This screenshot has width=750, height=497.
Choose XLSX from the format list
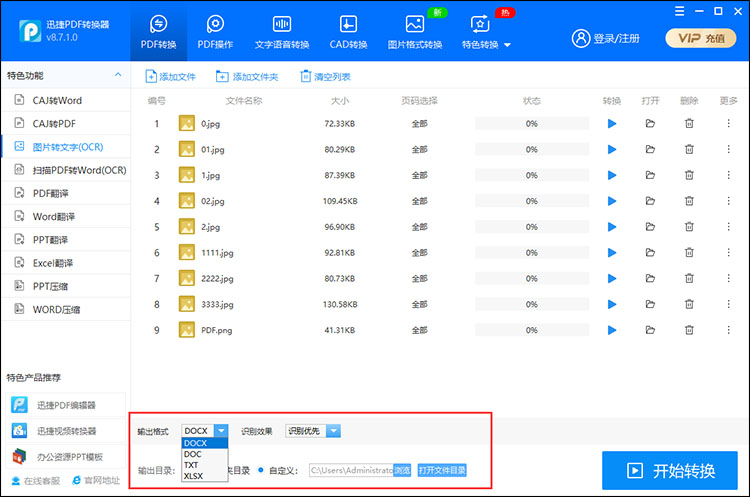[205, 476]
